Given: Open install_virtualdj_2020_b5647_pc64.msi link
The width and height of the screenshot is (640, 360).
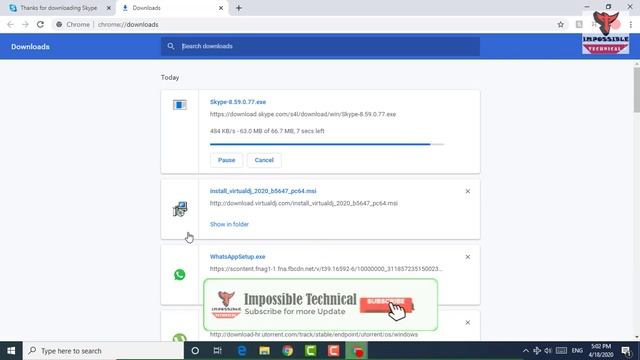Looking at the screenshot, I should click(263, 191).
